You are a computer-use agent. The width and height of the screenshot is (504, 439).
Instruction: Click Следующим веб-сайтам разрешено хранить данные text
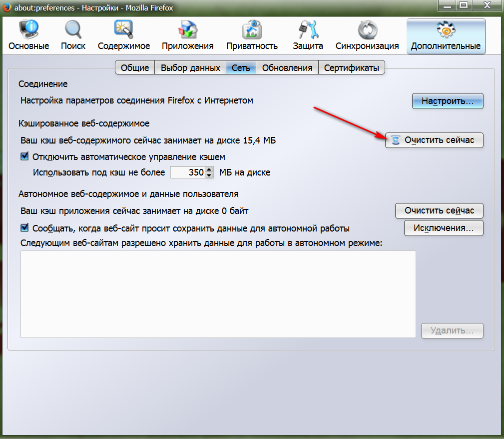click(x=201, y=243)
